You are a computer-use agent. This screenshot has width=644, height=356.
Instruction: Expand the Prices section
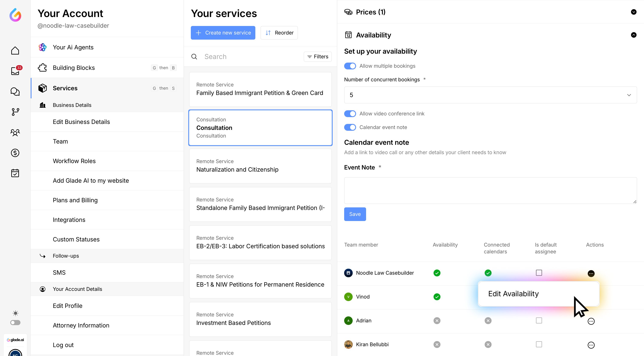633,12
